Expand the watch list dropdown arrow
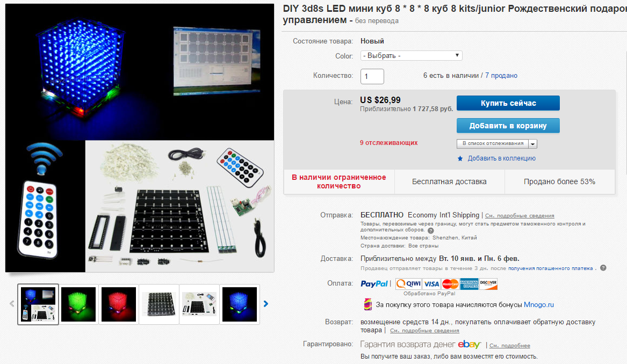 pyautogui.click(x=532, y=144)
